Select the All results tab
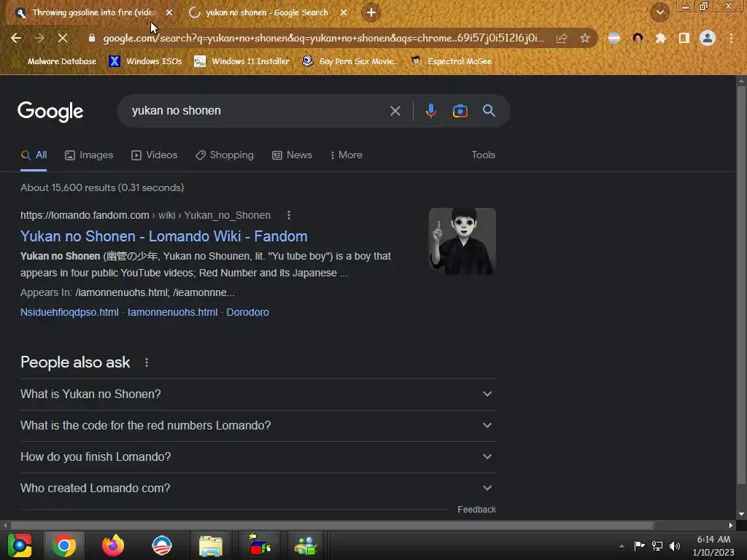Screen dimensions: 747x560 [34, 155]
